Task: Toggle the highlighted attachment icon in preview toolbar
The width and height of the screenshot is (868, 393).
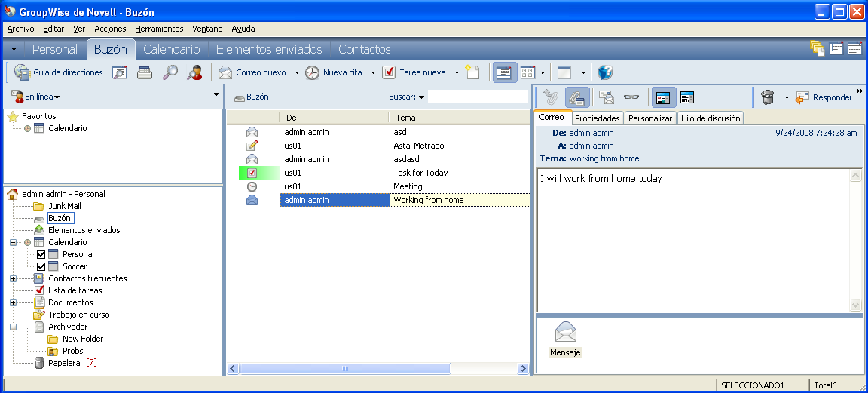Action: click(x=577, y=97)
